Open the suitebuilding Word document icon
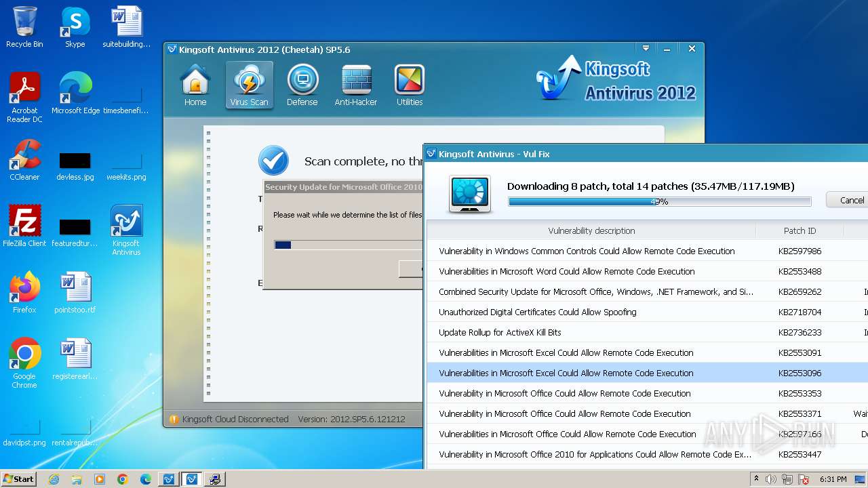The height and width of the screenshot is (488, 868). pos(127,27)
